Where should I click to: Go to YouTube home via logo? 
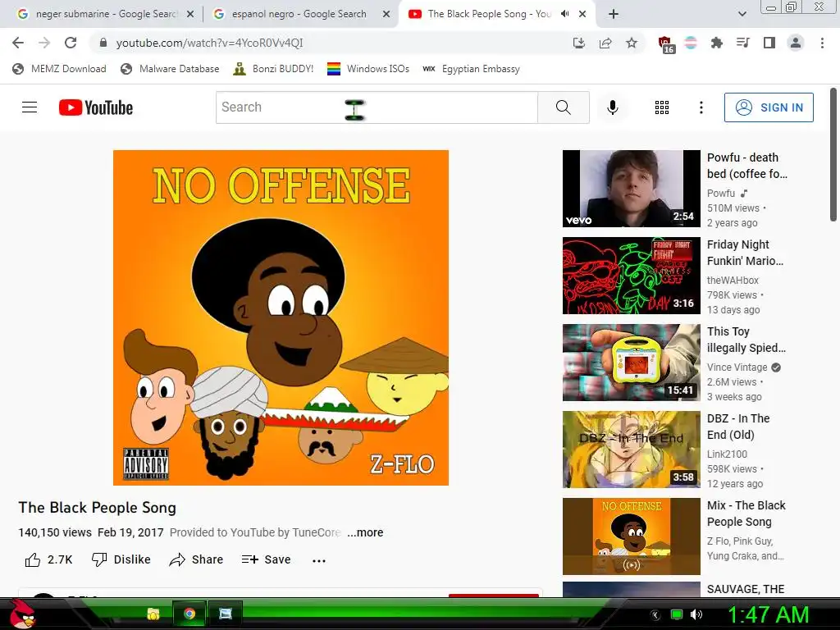[96, 107]
